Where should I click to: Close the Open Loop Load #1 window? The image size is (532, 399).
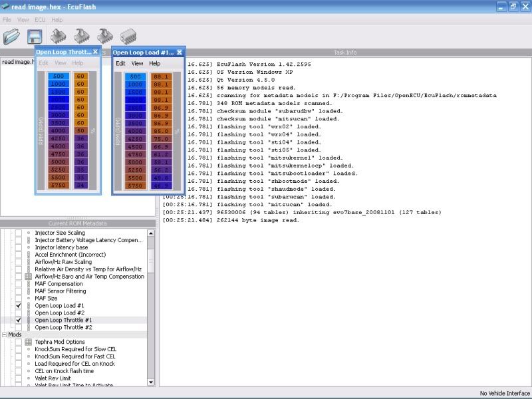point(179,52)
